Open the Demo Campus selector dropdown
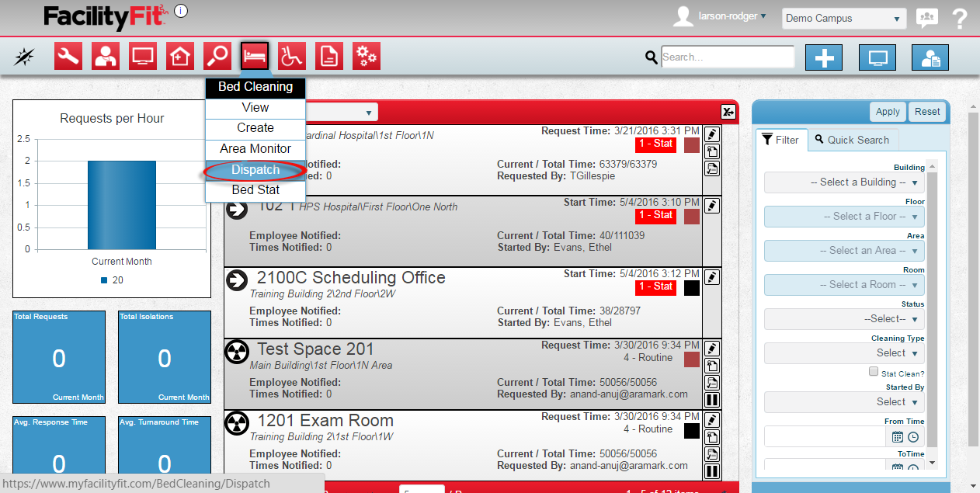Viewport: 980px width, 493px height. [x=843, y=18]
